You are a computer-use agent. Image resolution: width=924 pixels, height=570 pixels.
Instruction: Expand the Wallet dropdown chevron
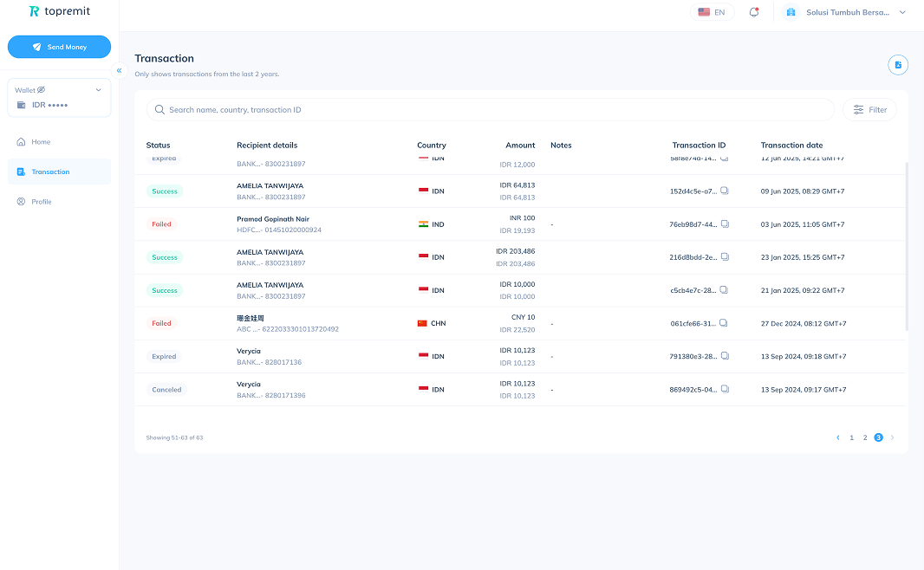point(99,90)
